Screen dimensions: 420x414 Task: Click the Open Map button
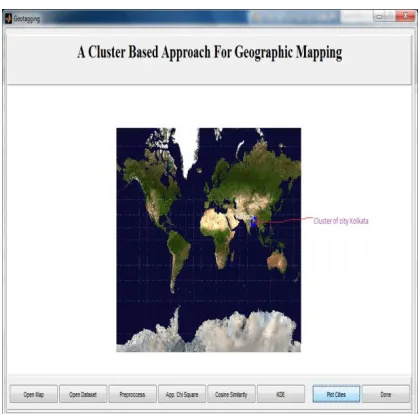tap(34, 394)
